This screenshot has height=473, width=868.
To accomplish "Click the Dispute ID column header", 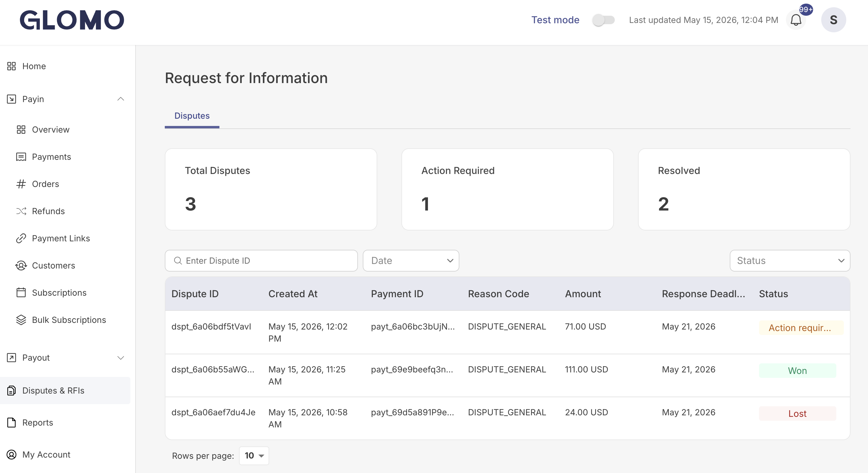I will point(195,294).
